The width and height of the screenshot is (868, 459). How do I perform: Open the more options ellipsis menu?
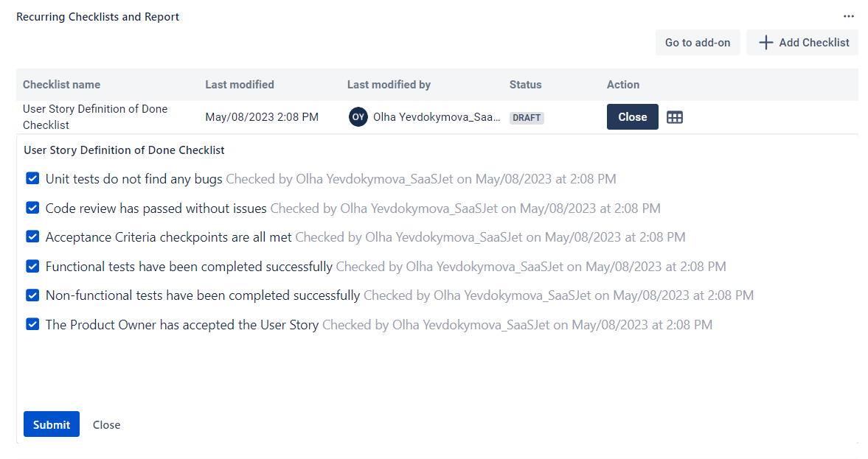[847, 16]
